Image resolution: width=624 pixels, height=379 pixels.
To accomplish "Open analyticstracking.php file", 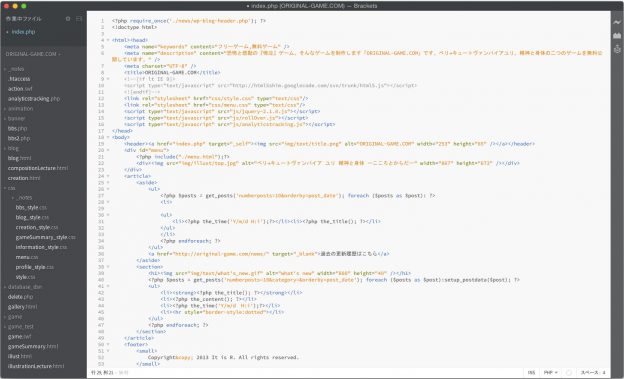I will [x=34, y=99].
